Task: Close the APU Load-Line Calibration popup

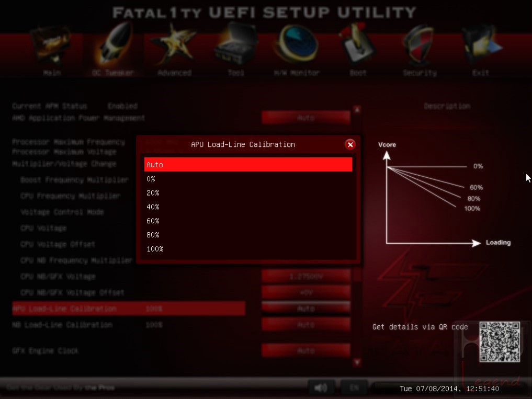Action: [x=350, y=144]
